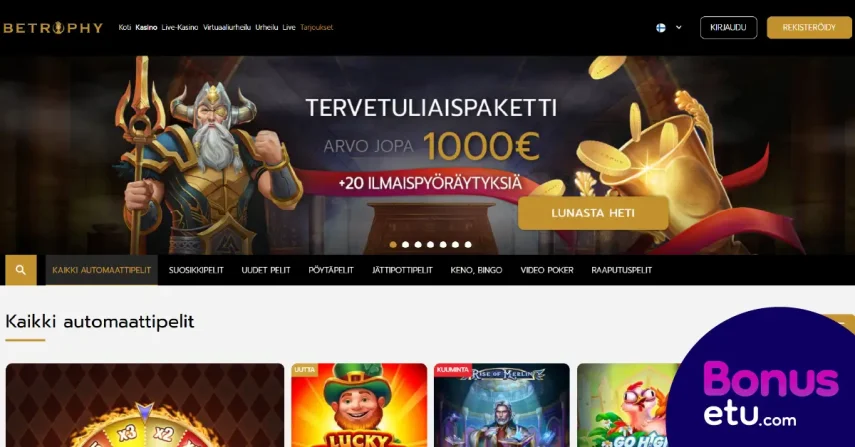
Task: Select the Raaputuspelit tab
Action: tap(622, 270)
